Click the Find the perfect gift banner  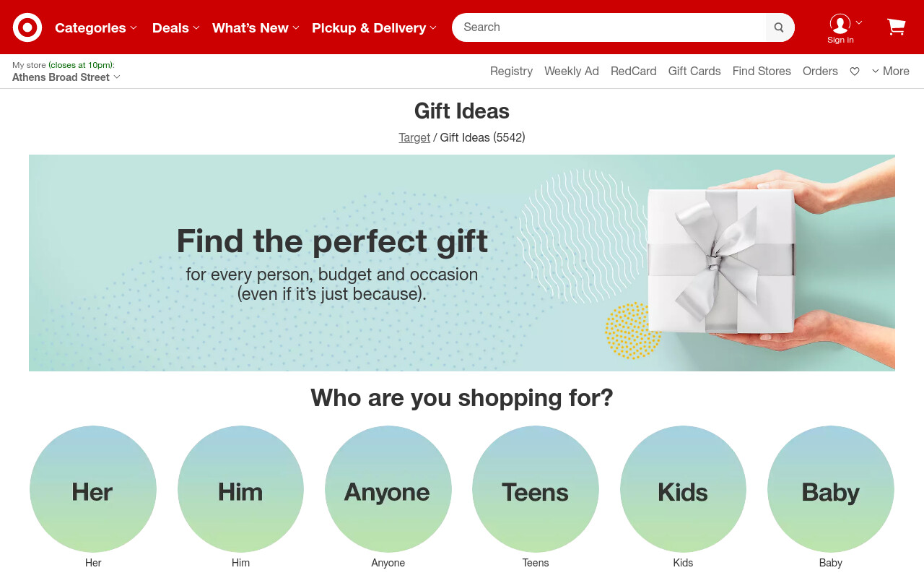(x=462, y=263)
